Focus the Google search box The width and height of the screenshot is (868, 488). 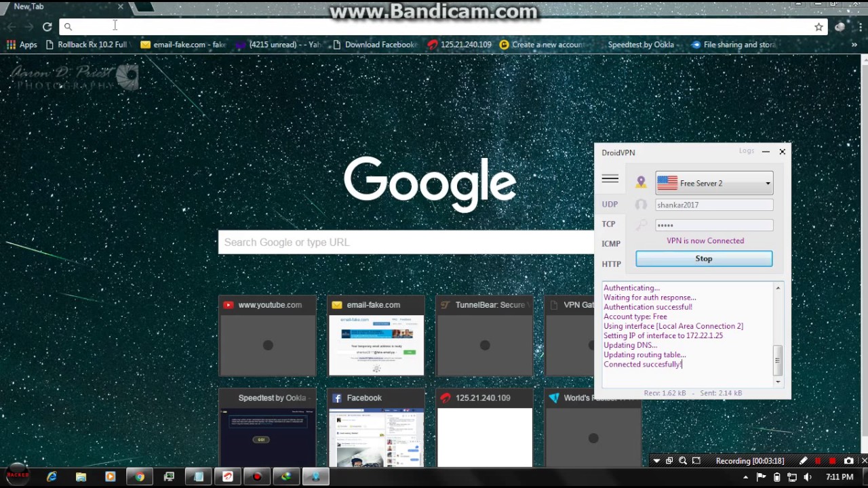[406, 242]
